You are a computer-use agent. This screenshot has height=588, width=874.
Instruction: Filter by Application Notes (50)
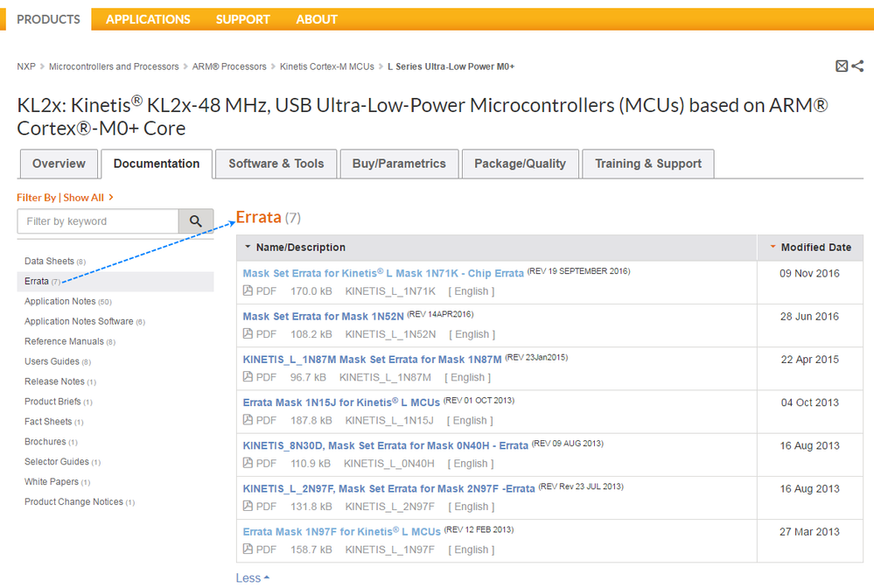click(68, 301)
